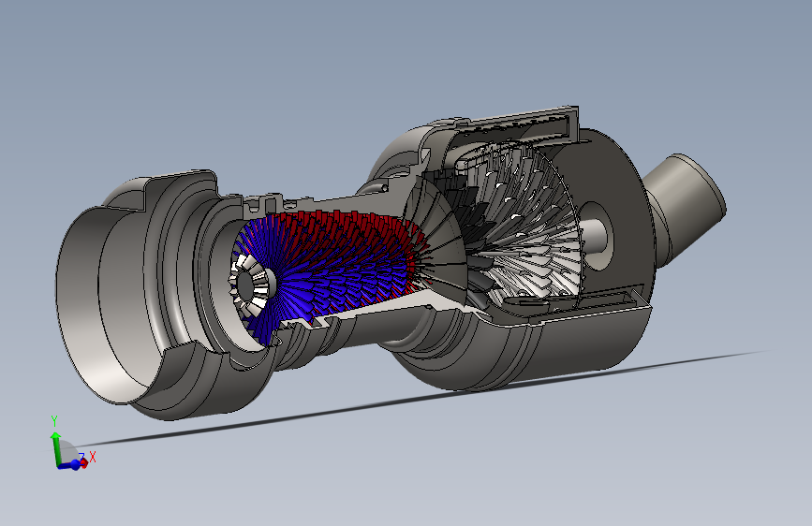
Task: Select the central shaft near turbine rear
Action: [x=593, y=236]
